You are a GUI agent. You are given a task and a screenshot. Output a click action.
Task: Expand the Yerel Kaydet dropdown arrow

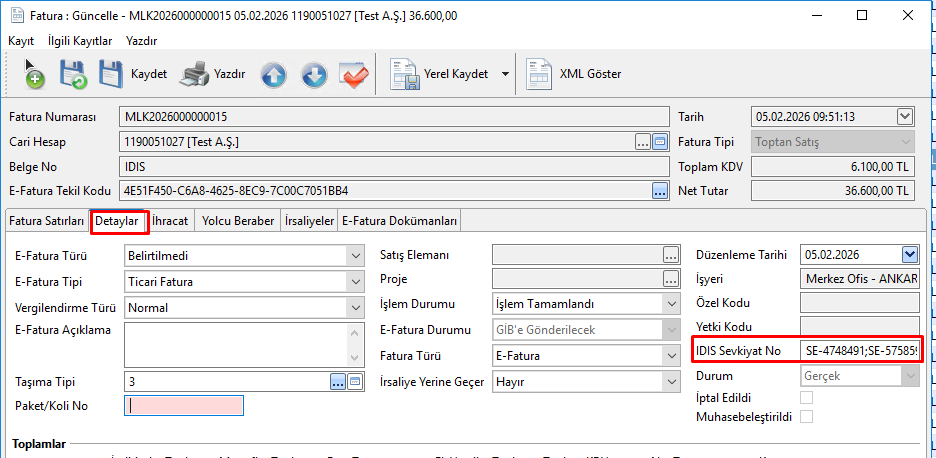pos(505,74)
